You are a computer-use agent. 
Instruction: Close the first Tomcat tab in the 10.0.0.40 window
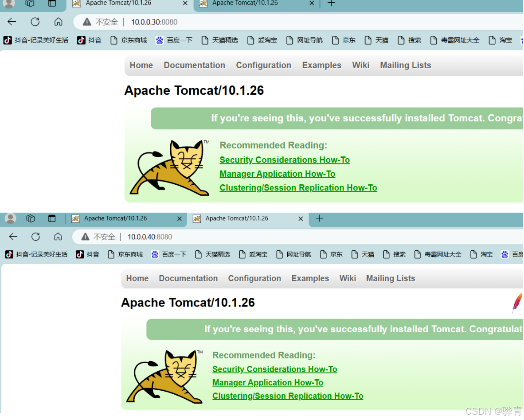[180, 219]
